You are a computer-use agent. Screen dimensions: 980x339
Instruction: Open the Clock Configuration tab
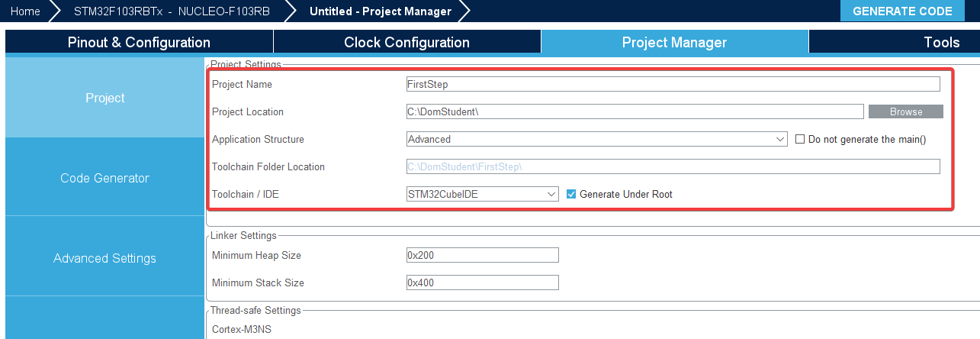406,42
